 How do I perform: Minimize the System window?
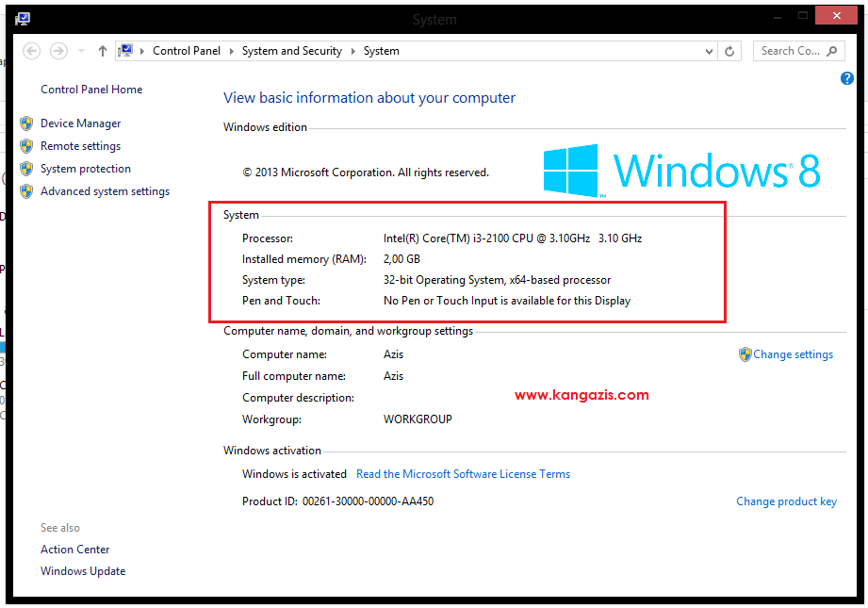[x=778, y=17]
